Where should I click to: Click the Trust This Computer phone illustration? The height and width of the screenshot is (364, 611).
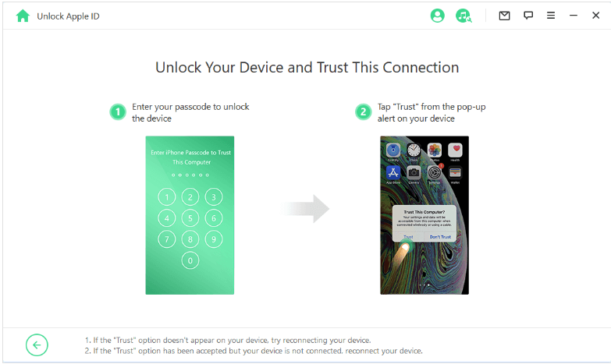(425, 215)
